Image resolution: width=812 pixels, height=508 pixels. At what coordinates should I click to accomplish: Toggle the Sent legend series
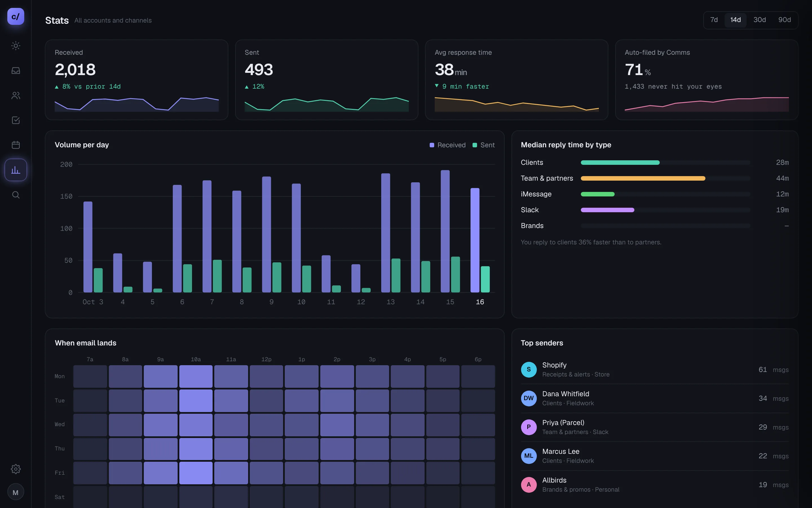click(484, 145)
